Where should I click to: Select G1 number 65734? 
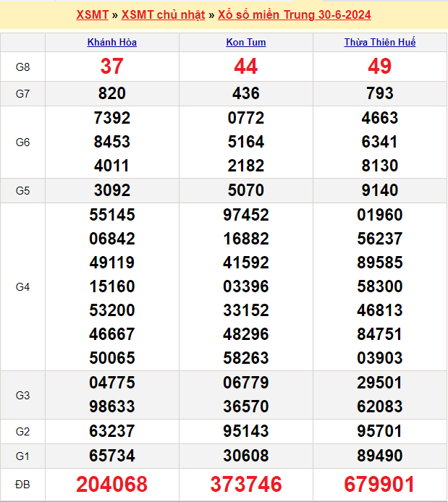pos(112,456)
